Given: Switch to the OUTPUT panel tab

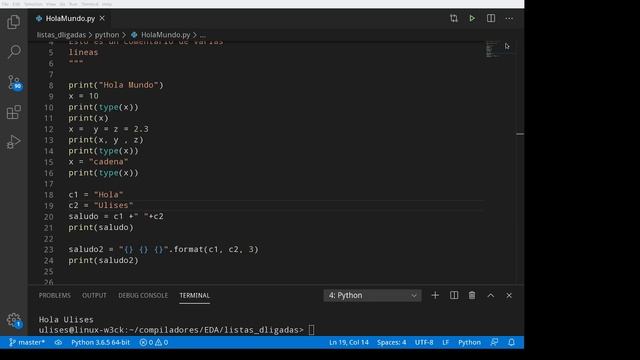Looking at the screenshot, I should [94, 296].
